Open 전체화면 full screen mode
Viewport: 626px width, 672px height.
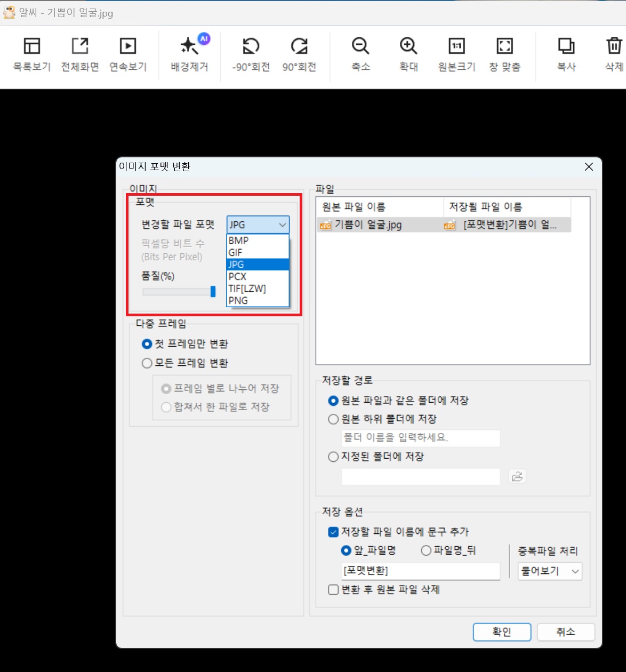pyautogui.click(x=79, y=53)
